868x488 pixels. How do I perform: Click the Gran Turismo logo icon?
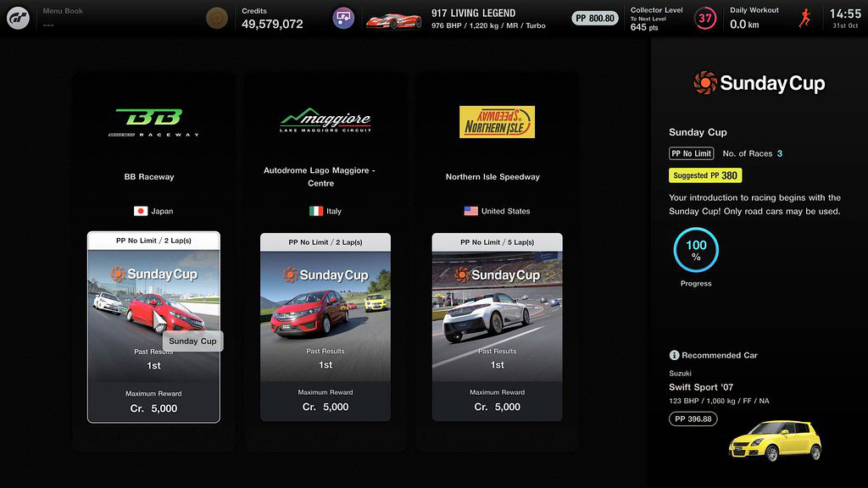[18, 18]
